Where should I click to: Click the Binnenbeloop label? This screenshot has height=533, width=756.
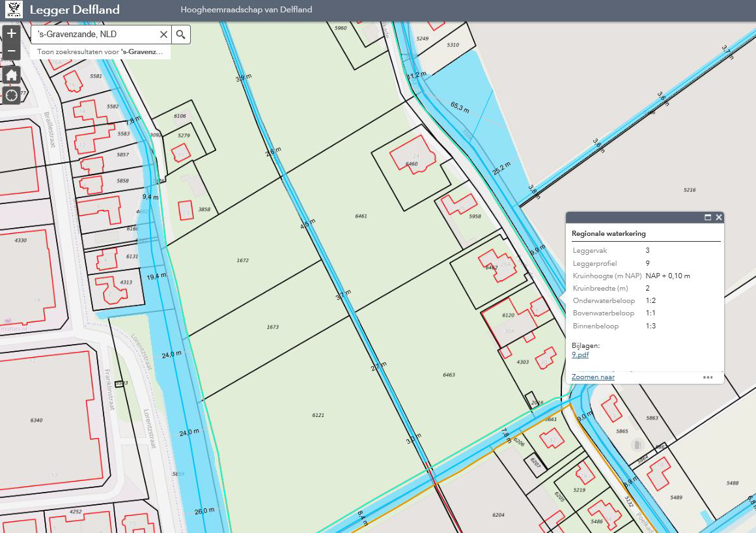[x=595, y=326]
